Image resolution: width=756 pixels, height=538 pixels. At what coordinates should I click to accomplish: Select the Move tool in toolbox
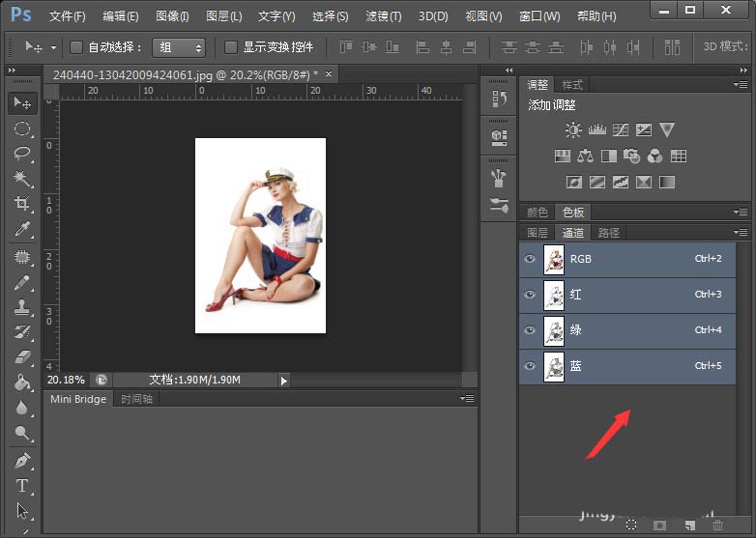[22, 102]
